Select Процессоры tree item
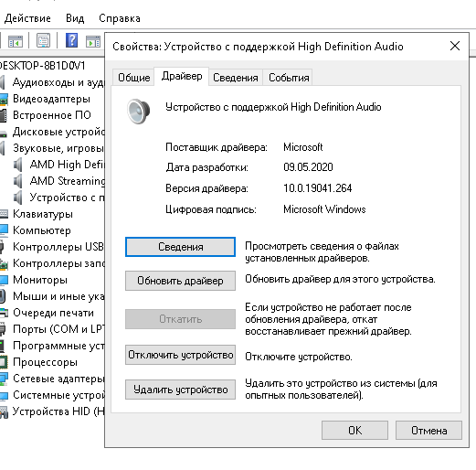This screenshot has width=476, height=470. point(45,362)
